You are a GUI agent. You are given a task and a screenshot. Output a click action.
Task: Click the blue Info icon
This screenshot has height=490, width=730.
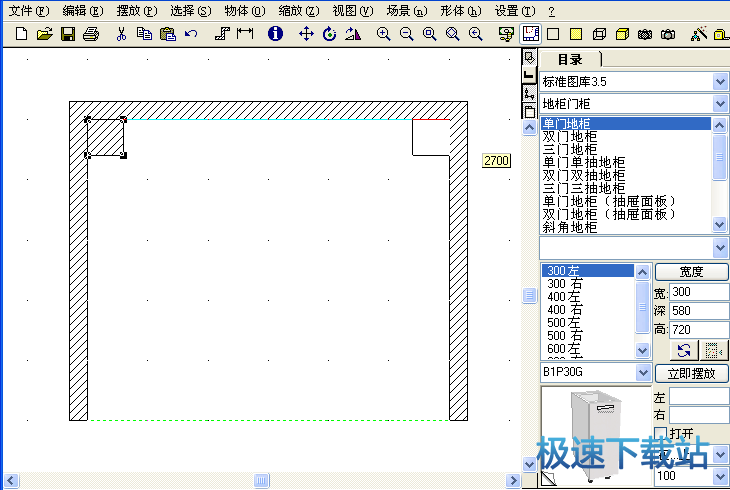pyautogui.click(x=275, y=34)
